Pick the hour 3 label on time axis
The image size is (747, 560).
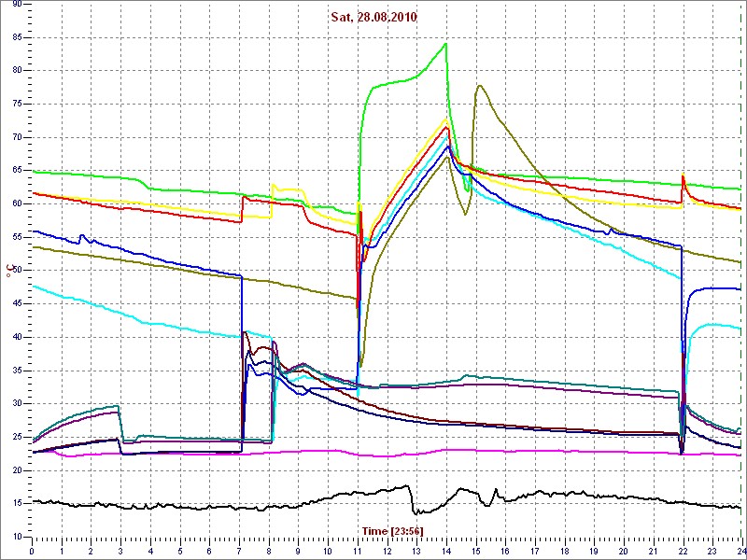[120, 550]
